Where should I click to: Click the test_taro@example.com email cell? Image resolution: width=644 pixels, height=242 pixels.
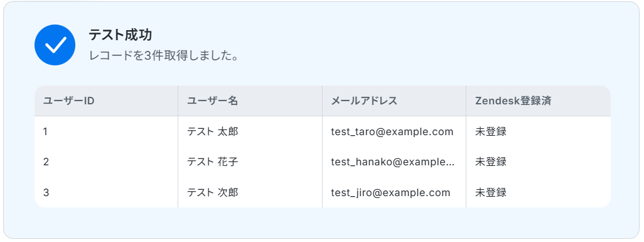394,132
